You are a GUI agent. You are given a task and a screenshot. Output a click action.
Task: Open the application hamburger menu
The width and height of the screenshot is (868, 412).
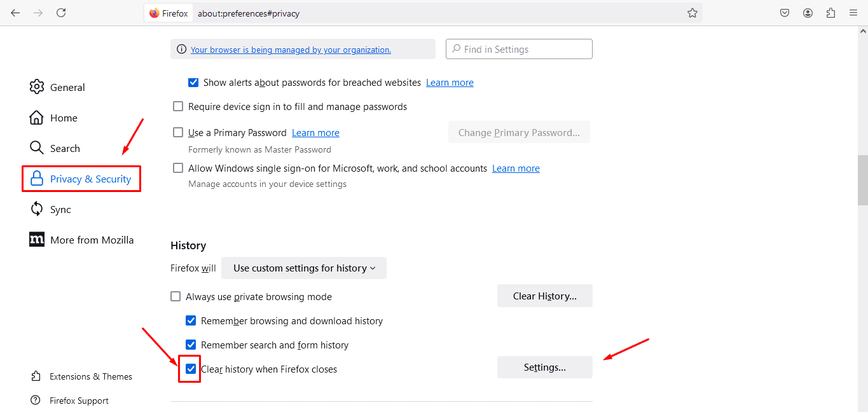coord(853,13)
